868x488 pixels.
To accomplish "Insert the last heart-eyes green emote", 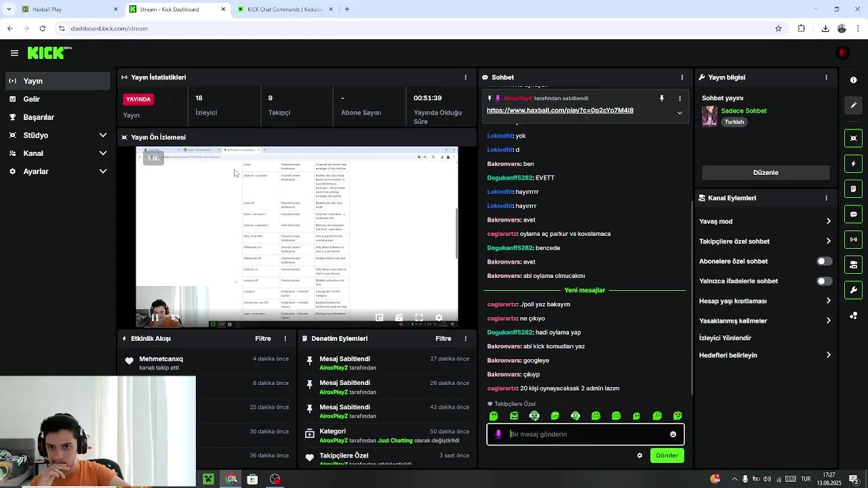I will [677, 416].
